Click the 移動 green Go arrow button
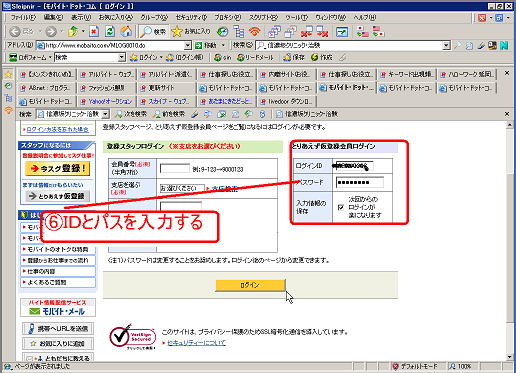The width and height of the screenshot is (516, 373). (206, 45)
